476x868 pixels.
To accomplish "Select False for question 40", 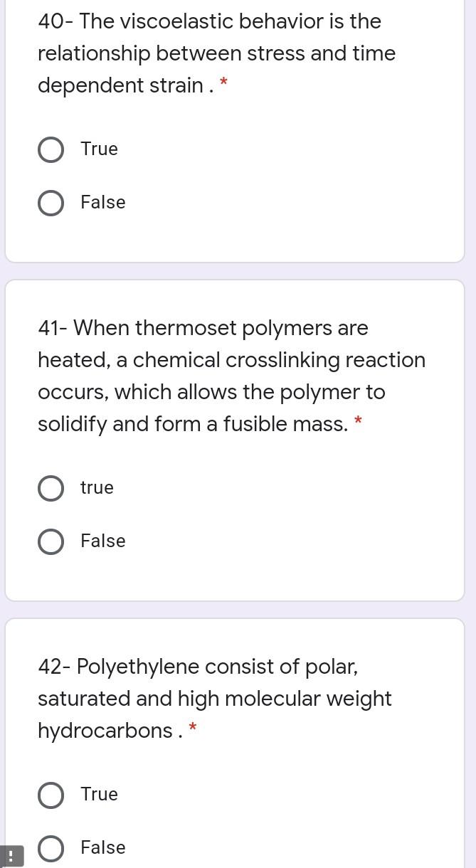I will click(x=51, y=203).
